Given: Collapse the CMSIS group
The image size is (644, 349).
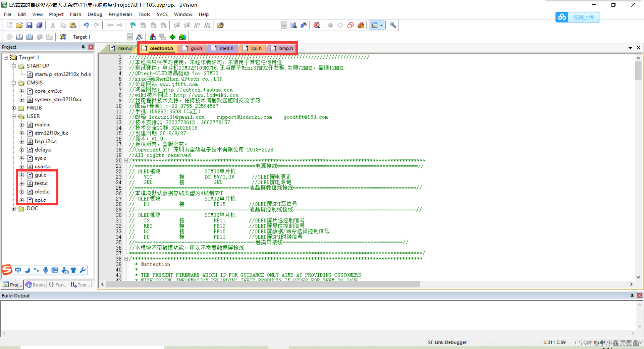Looking at the screenshot, I should click(14, 83).
